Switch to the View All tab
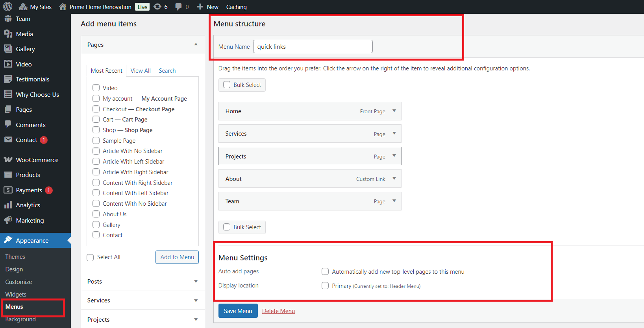 (x=141, y=71)
